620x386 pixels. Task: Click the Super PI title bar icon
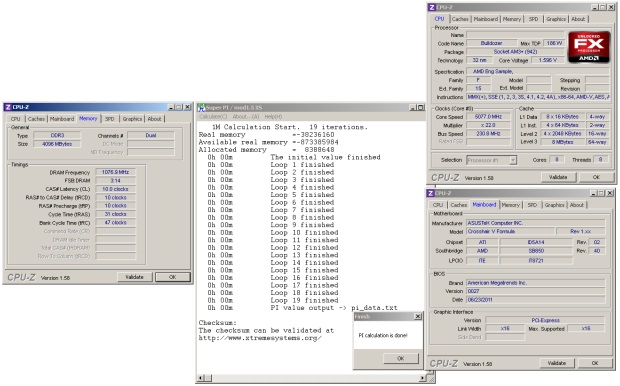pos(201,108)
